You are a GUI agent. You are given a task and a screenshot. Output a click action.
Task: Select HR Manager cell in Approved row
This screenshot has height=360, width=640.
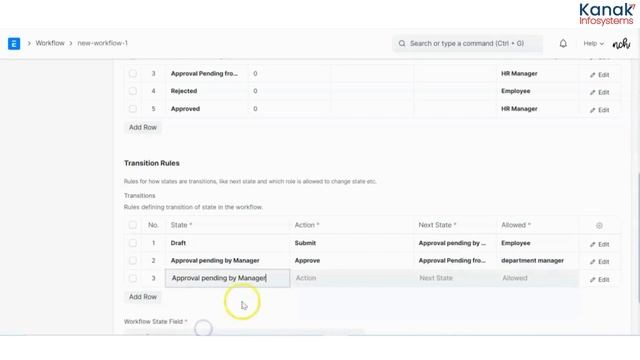click(x=538, y=109)
